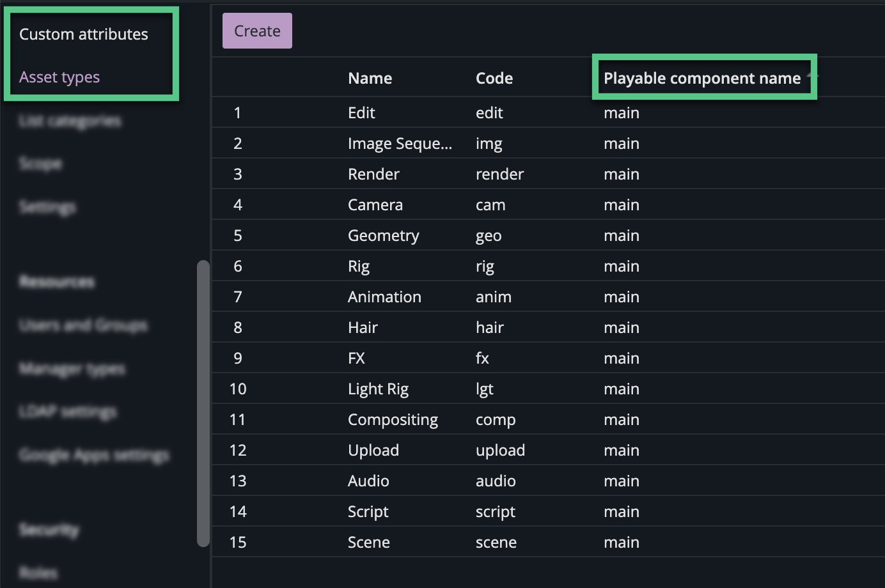Open the Custom attributes settings page

[x=84, y=34]
